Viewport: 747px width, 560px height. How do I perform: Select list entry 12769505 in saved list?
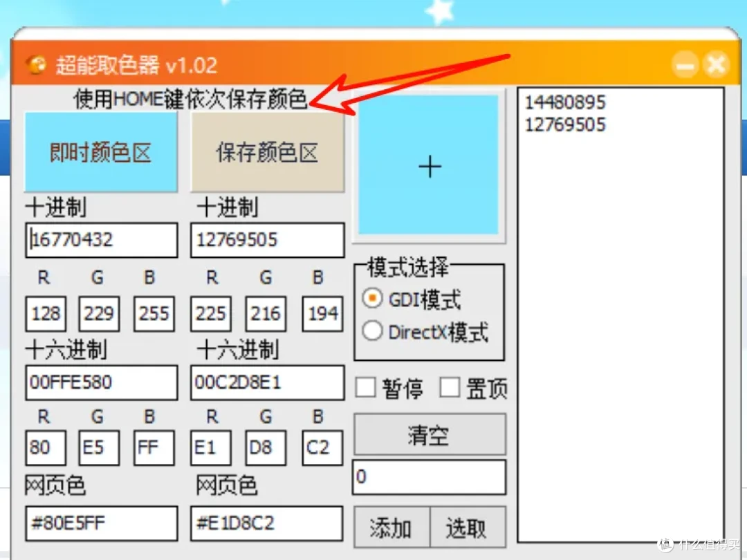point(565,124)
